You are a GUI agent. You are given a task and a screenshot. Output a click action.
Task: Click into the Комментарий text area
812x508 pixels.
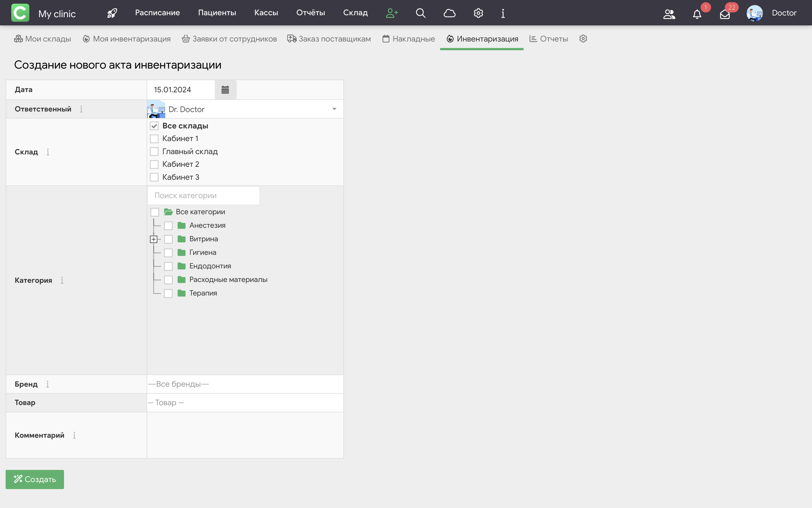click(x=245, y=435)
